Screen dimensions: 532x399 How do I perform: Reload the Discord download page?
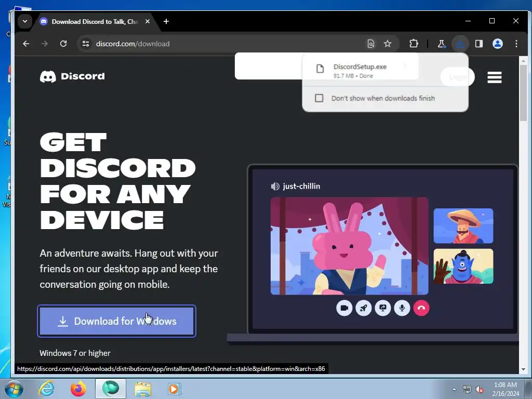point(63,44)
